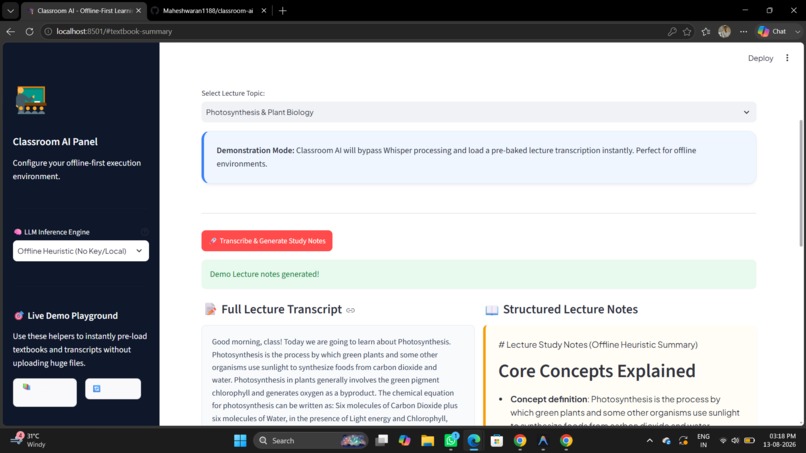Viewport: 806px width, 453px height.
Task: Click the taskbar Search box
Action: click(x=311, y=441)
